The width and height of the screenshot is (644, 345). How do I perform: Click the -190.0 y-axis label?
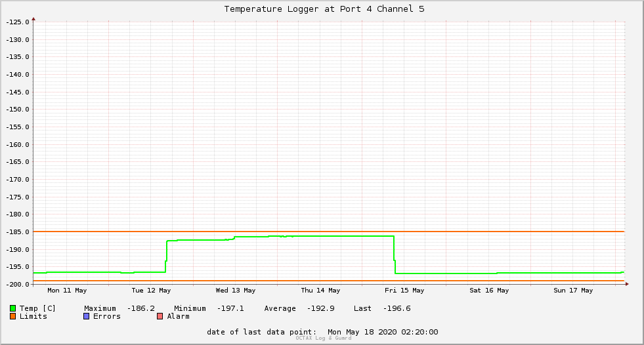pyautogui.click(x=18, y=250)
